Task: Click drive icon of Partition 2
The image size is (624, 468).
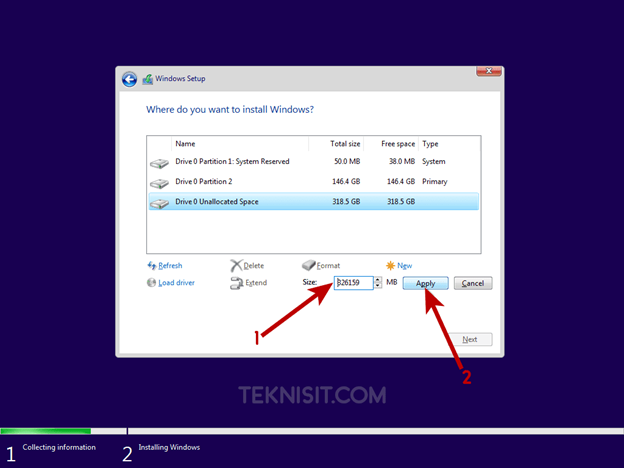Action: (x=159, y=183)
